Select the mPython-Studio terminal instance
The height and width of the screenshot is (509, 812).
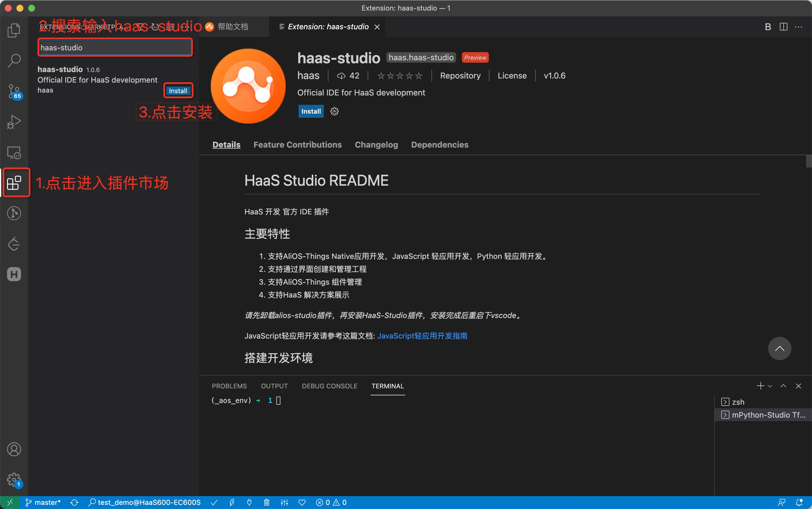point(763,415)
